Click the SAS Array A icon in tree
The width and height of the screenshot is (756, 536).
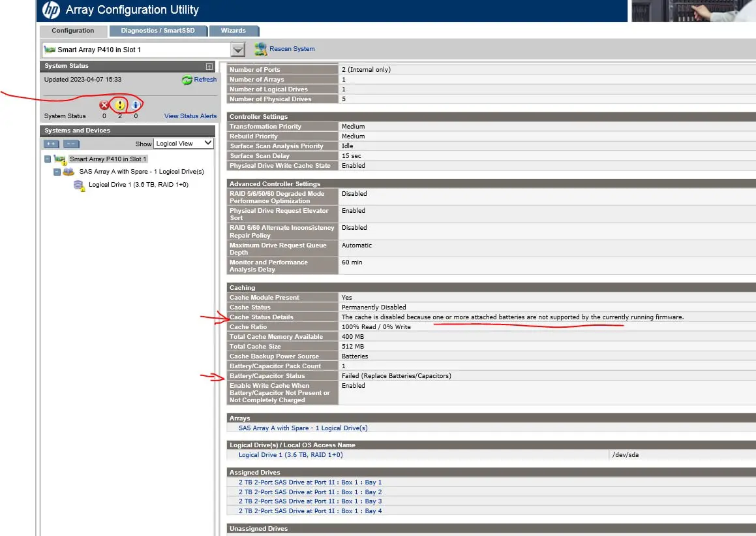point(68,172)
